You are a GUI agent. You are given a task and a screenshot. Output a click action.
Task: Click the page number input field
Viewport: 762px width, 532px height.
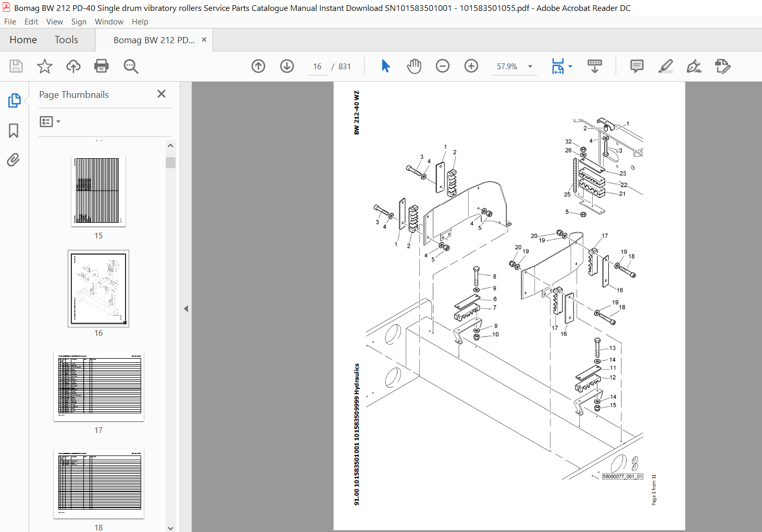point(317,67)
